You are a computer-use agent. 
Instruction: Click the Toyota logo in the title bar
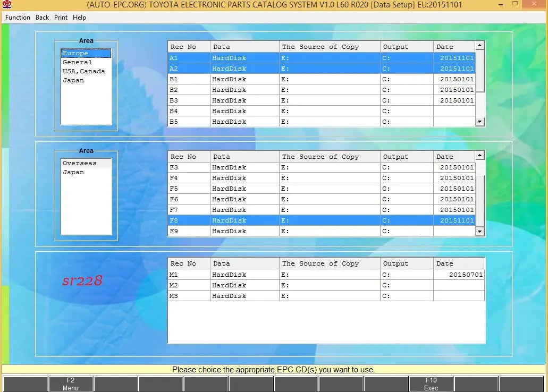pos(6,4)
